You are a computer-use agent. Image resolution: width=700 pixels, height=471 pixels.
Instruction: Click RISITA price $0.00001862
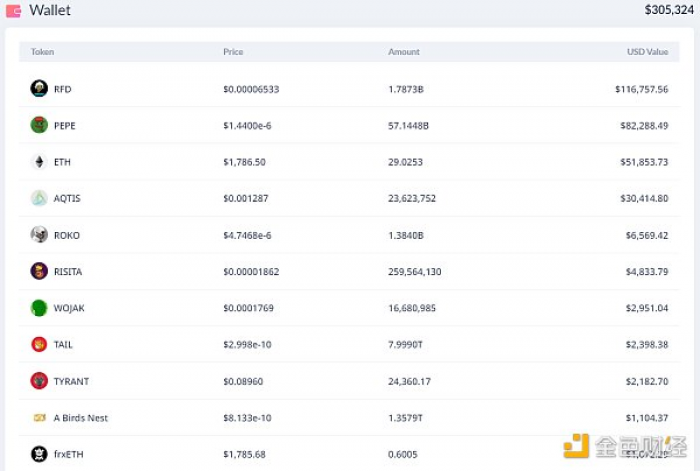[x=251, y=272]
